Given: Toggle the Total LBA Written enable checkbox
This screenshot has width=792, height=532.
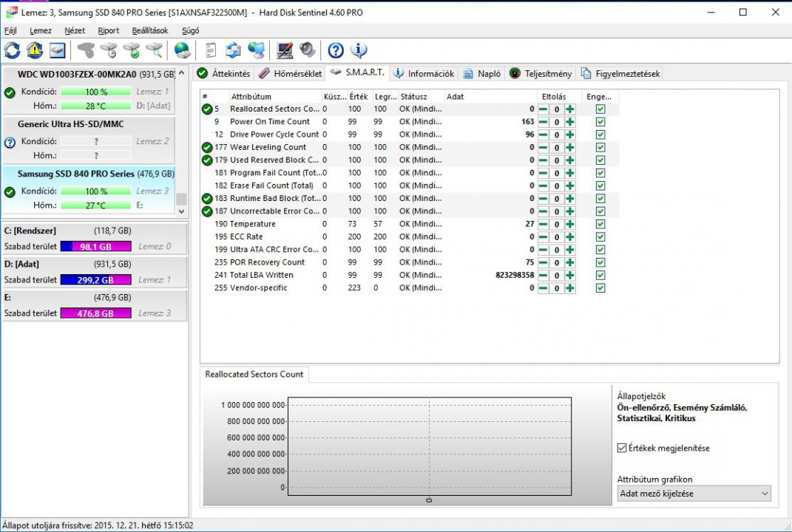Looking at the screenshot, I should point(600,275).
